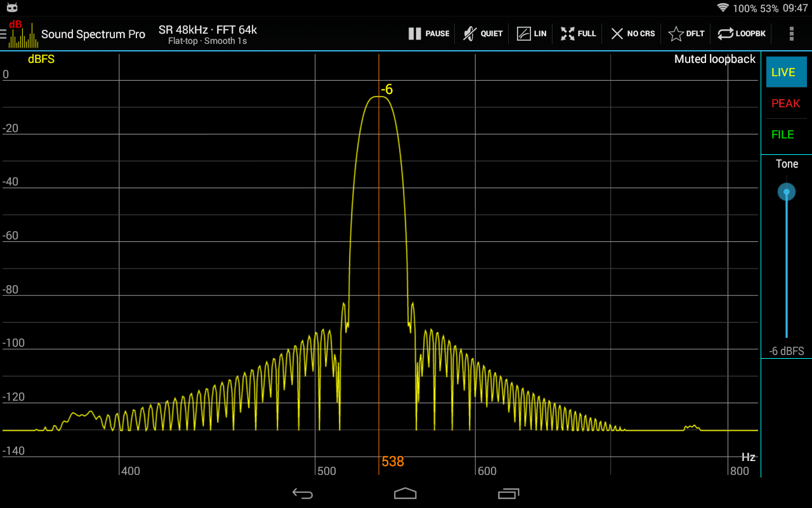Tap the DFLT star icon

click(686, 34)
